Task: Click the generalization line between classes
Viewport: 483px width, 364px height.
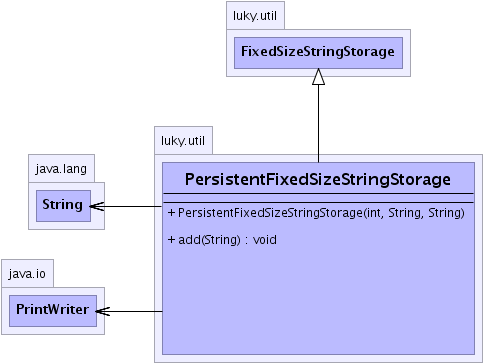Action: (x=318, y=123)
